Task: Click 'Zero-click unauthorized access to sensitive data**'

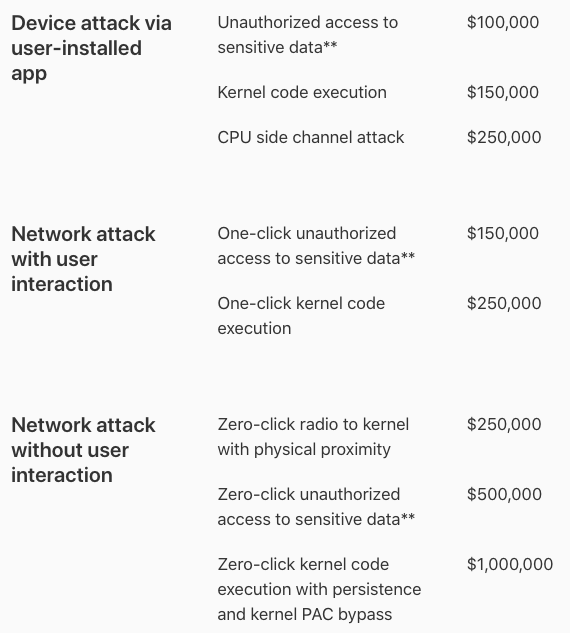Action: (316, 507)
